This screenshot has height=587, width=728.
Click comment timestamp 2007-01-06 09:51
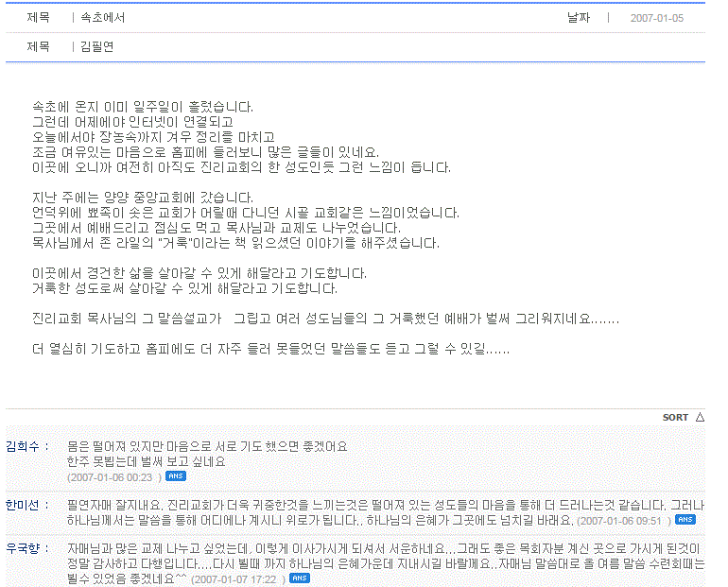tap(624, 521)
